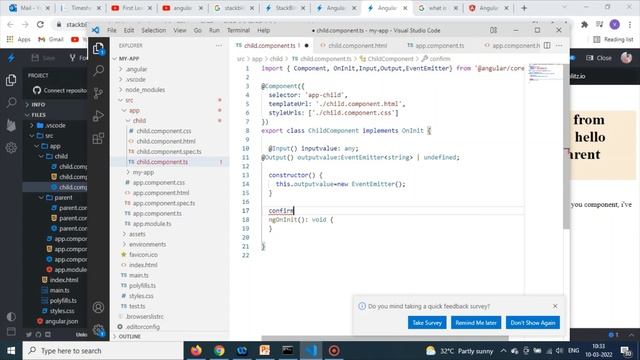Open angular.json in StackBlitz files

[61, 321]
